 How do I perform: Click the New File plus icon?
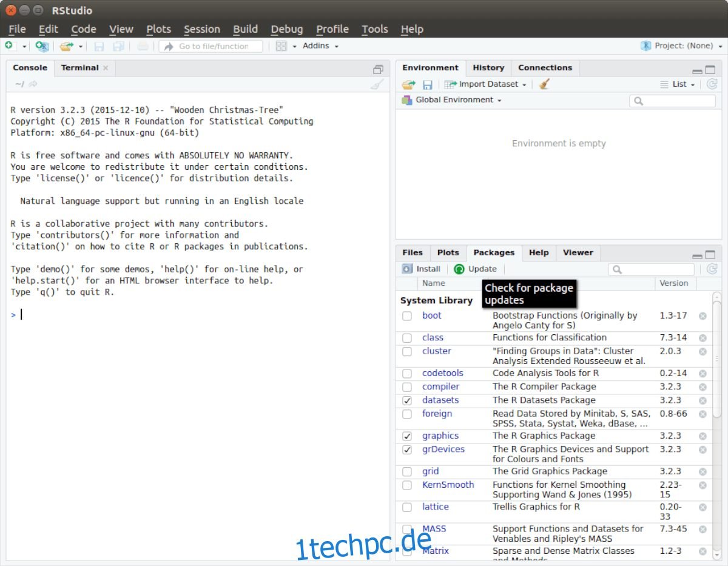click(8, 45)
